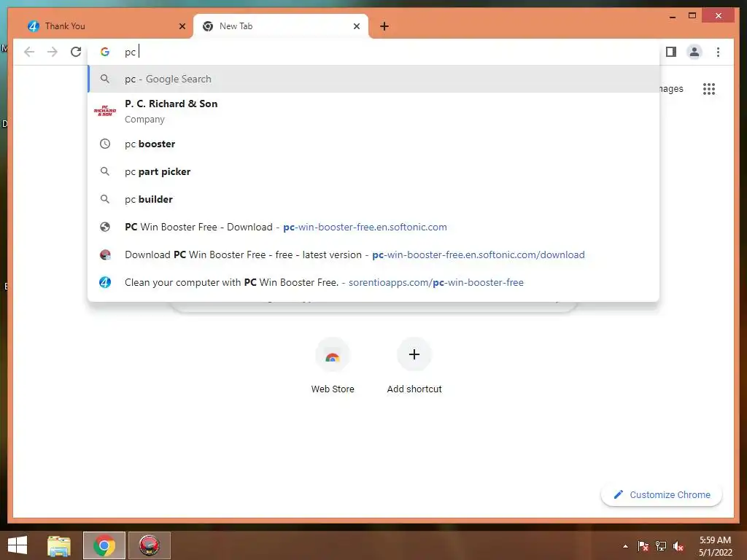Open the side panel icon

(671, 52)
